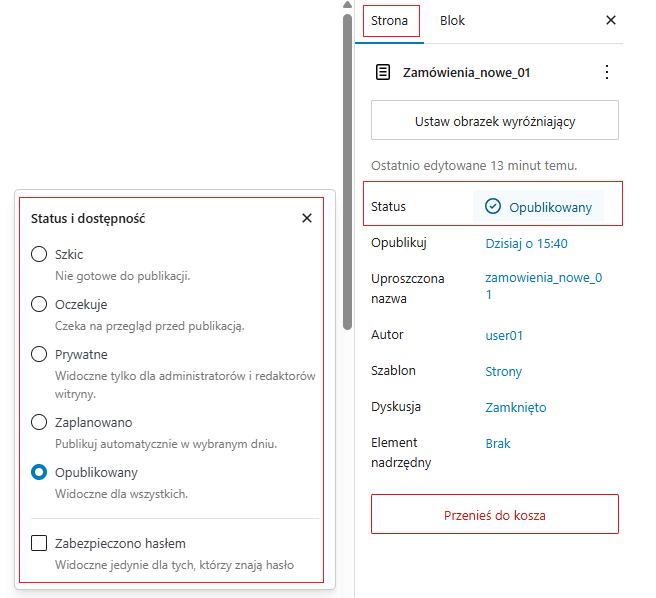Choose the Prywatne visibility option
This screenshot has height=598, width=656.
click(39, 354)
